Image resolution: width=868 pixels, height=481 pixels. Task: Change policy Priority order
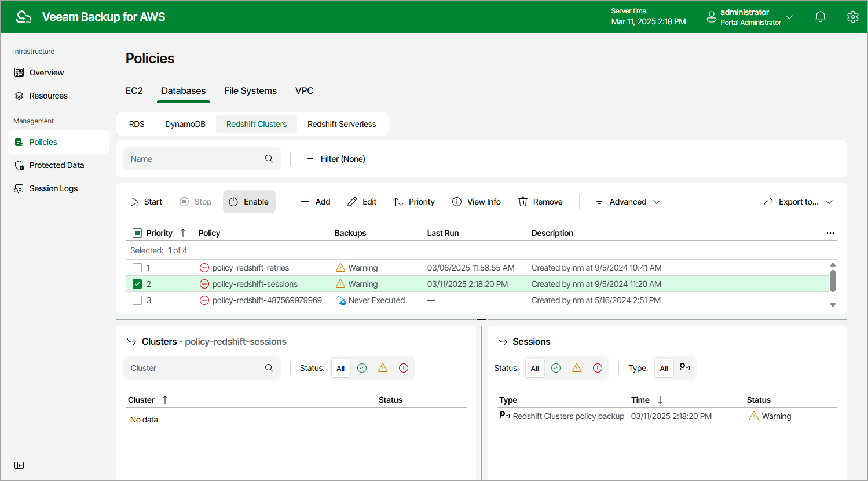coord(414,202)
